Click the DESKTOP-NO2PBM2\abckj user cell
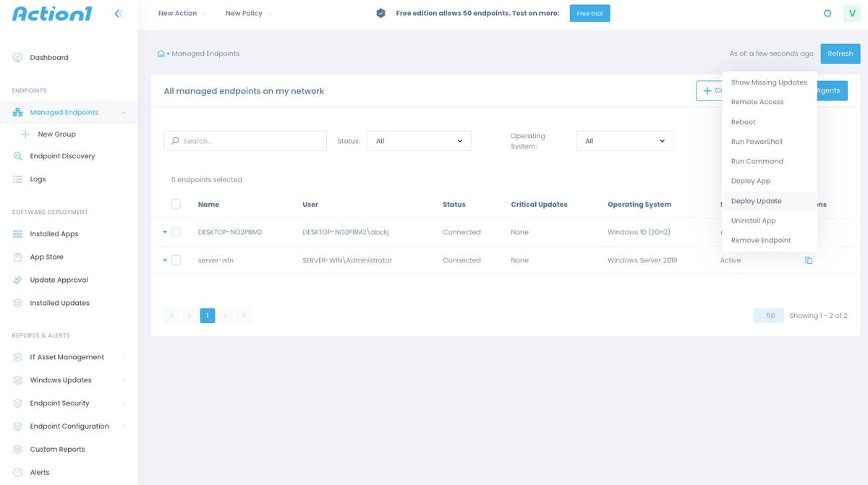Image resolution: width=868 pixels, height=485 pixels. tap(346, 233)
